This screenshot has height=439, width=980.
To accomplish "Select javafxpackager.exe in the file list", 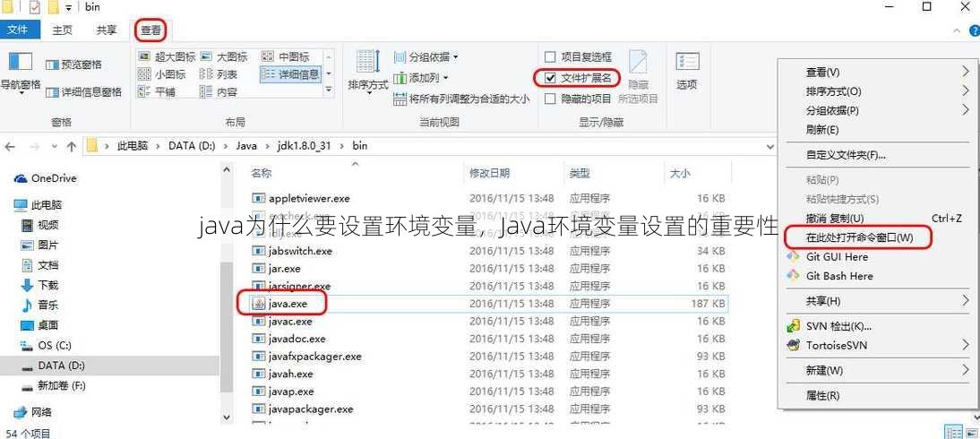I will [315, 357].
